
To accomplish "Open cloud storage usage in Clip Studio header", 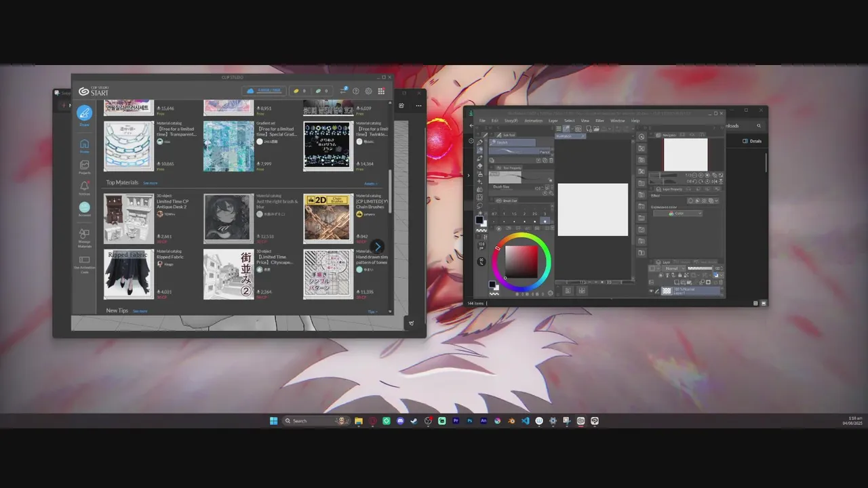I will (x=264, y=91).
